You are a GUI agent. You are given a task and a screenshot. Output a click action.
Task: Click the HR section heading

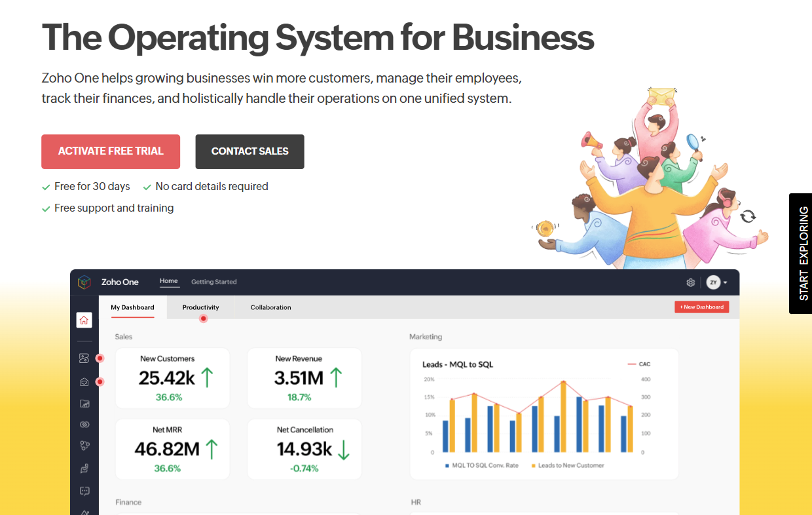coord(416,503)
